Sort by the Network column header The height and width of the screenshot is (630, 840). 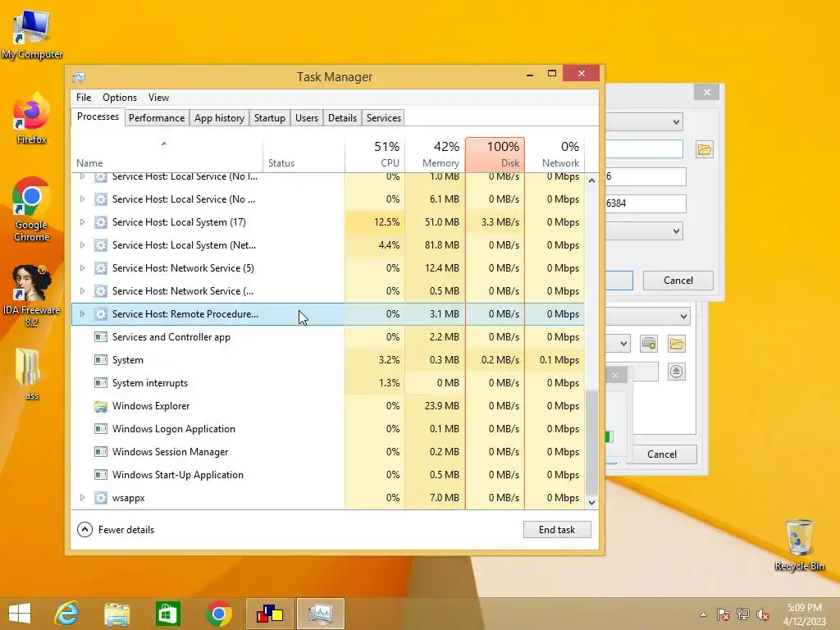[555, 154]
